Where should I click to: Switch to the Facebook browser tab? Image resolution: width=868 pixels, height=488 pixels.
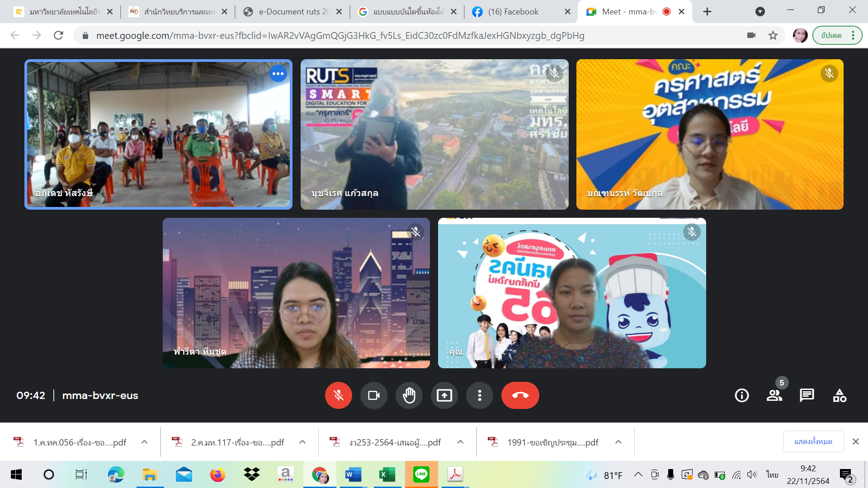513,12
